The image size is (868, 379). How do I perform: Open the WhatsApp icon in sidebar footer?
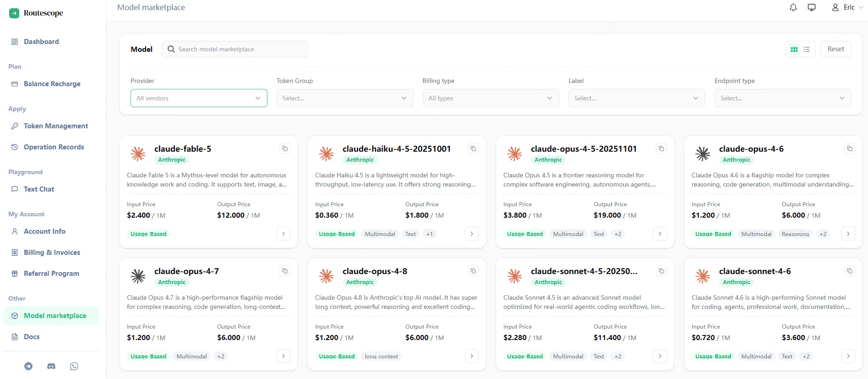74,366
